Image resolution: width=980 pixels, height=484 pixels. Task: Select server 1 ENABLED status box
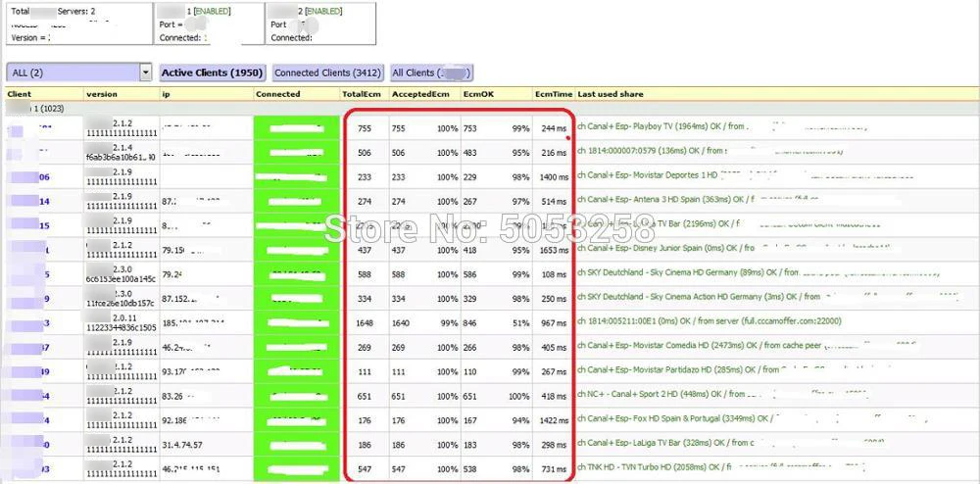(x=210, y=24)
